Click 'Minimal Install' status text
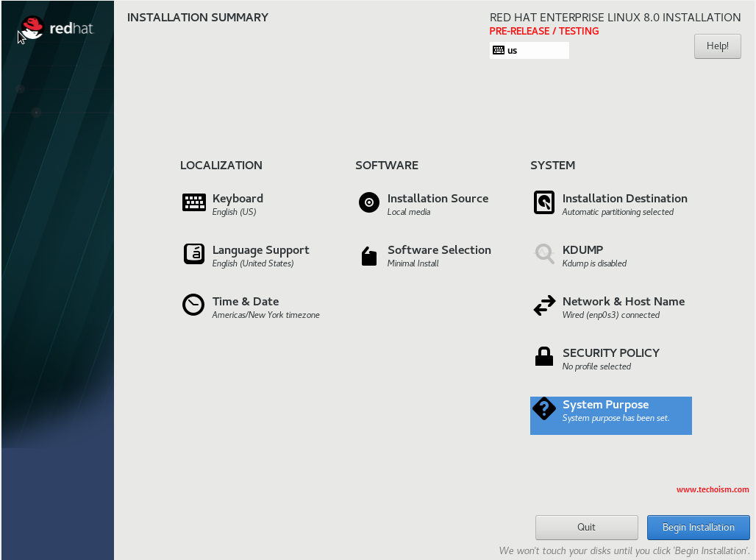756x560 pixels. [413, 263]
